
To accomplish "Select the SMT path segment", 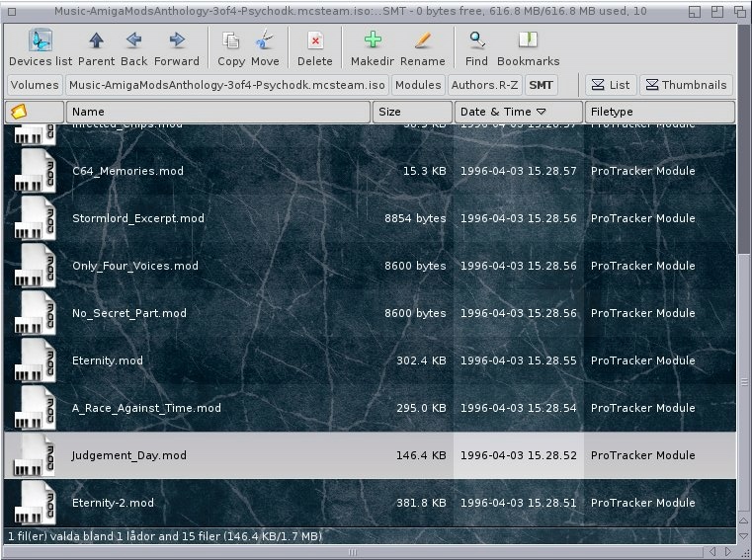I will 541,85.
